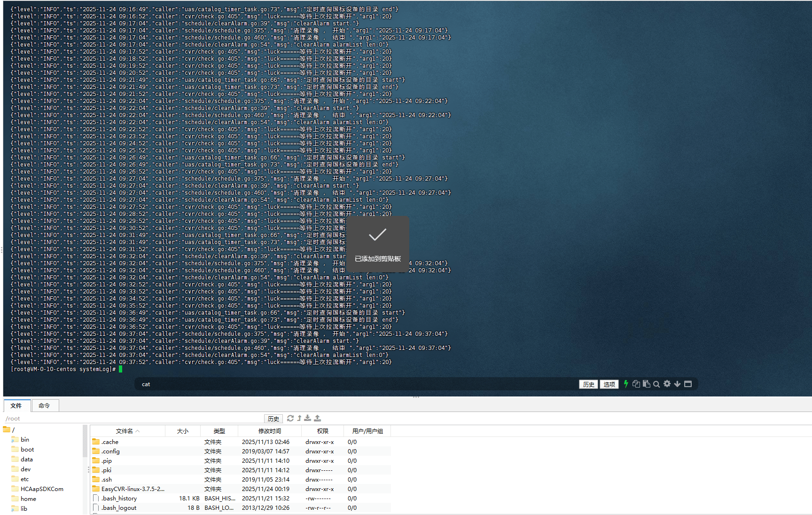The image size is (812, 515).
Task: Click the green lightning quick-command icon
Action: (x=626, y=384)
